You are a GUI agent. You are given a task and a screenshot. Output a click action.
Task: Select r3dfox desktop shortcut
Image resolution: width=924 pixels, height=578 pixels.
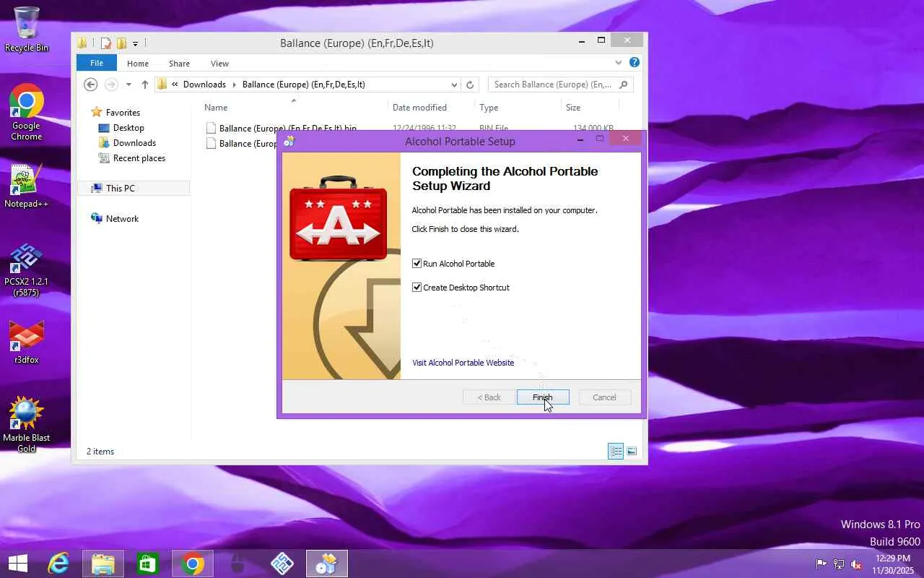click(x=27, y=343)
